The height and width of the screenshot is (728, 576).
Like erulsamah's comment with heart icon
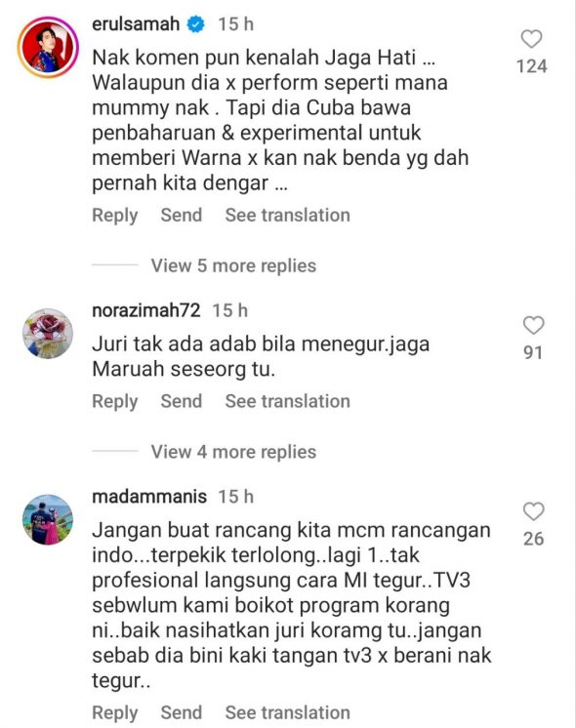531,39
